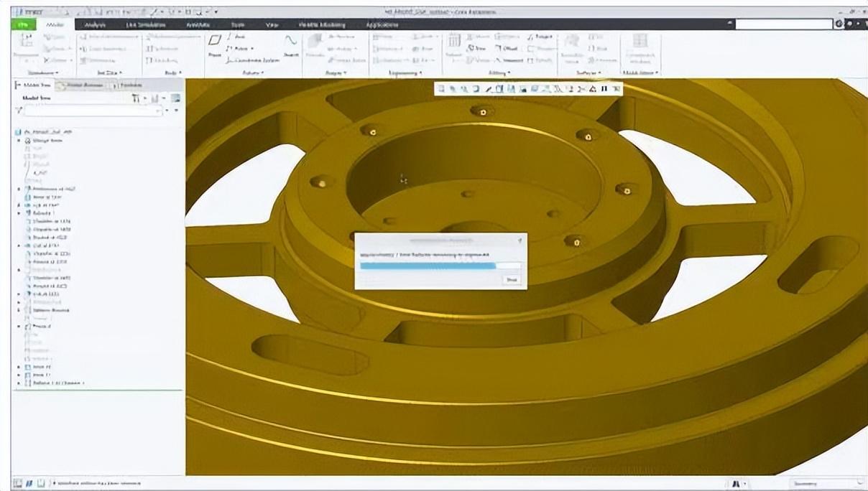Viewport: 868px width, 491px height.
Task: Click the progress bar in the dialog
Action: click(x=440, y=266)
